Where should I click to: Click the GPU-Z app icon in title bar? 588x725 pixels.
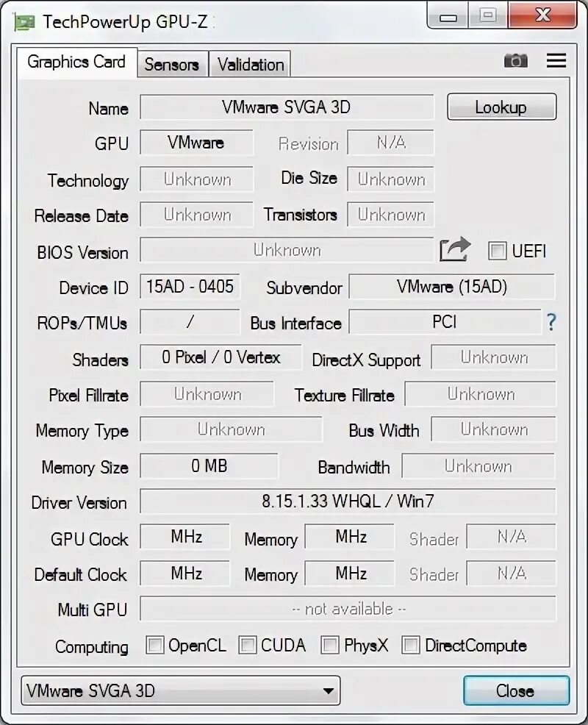pos(24,22)
